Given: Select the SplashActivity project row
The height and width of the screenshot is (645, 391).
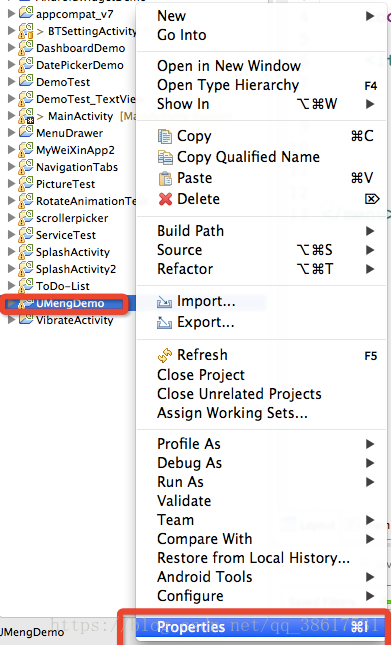Looking at the screenshot, I should coord(68,252).
